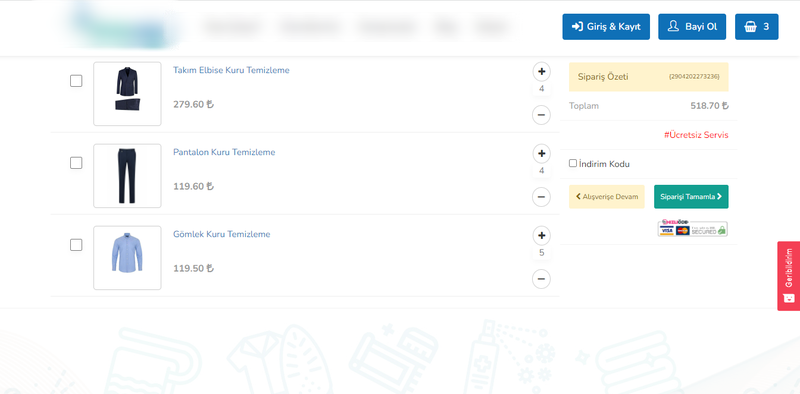
Task: Decrease Gömlek Kuru Temizleme quantity
Action: pos(541,279)
